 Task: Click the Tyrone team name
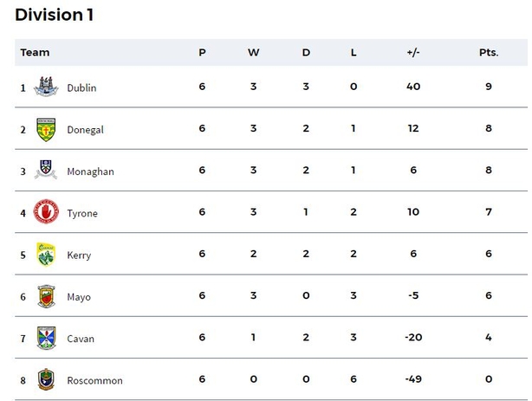click(82, 214)
